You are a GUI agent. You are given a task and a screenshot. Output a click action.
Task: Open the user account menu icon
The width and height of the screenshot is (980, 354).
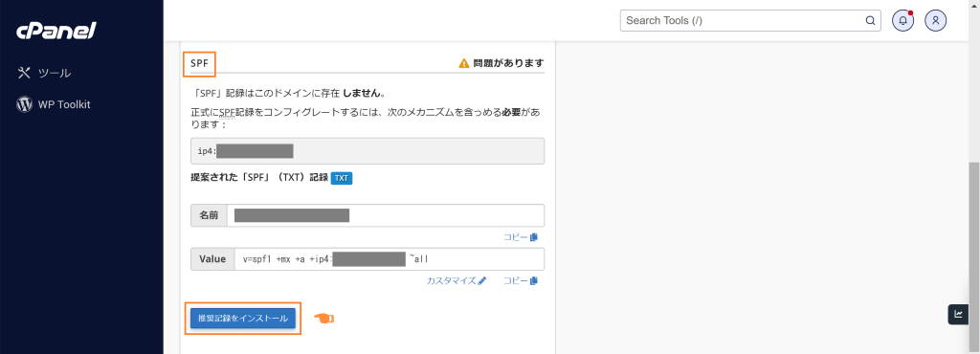point(936,21)
